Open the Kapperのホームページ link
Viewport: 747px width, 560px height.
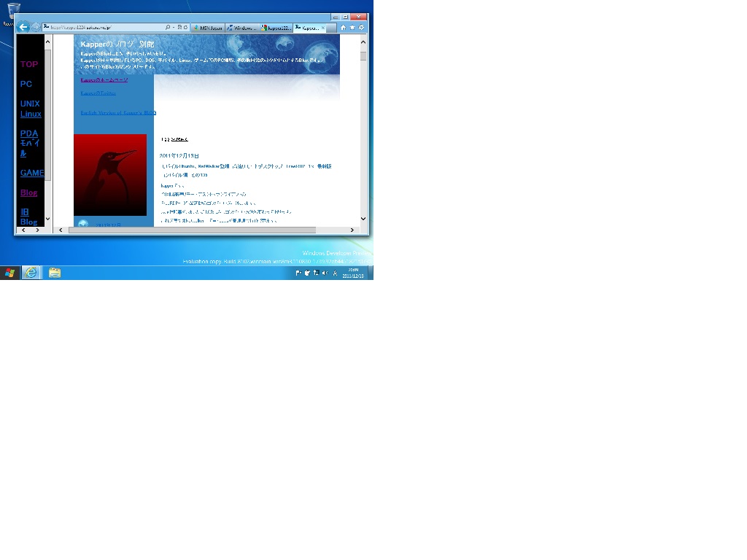tap(104, 79)
